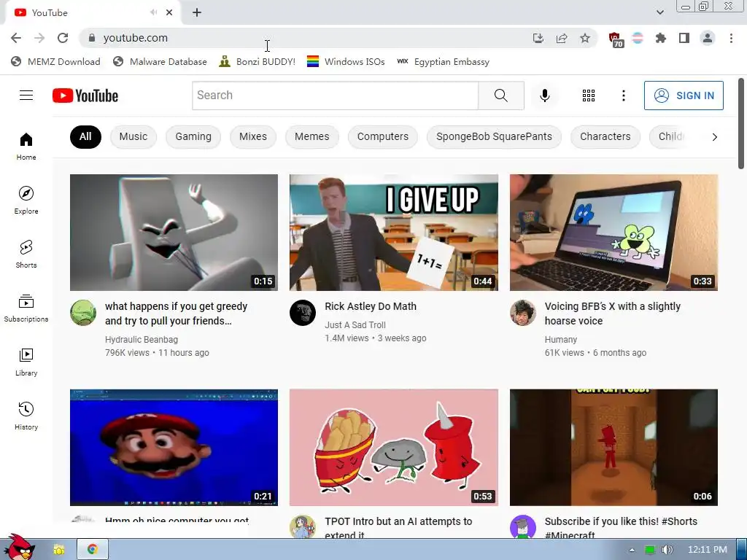Open a new browser tab
747x560 pixels.
(197, 13)
